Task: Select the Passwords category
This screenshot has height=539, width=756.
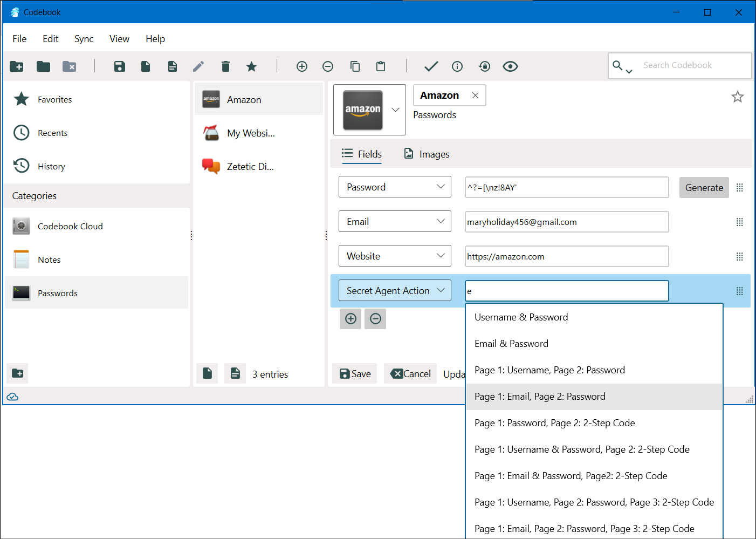Action: (97, 293)
